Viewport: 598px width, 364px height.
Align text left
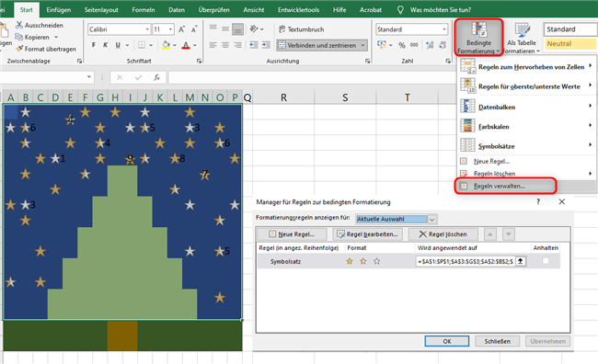[x=213, y=45]
